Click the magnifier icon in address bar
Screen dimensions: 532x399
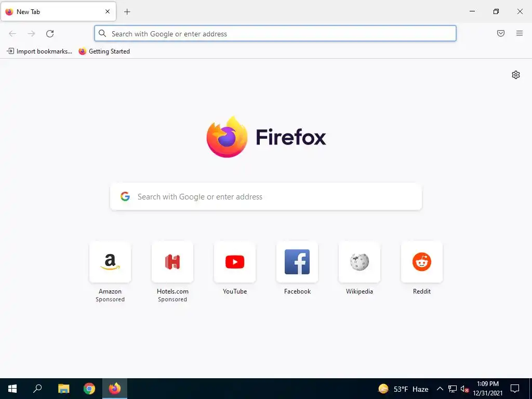102,33
